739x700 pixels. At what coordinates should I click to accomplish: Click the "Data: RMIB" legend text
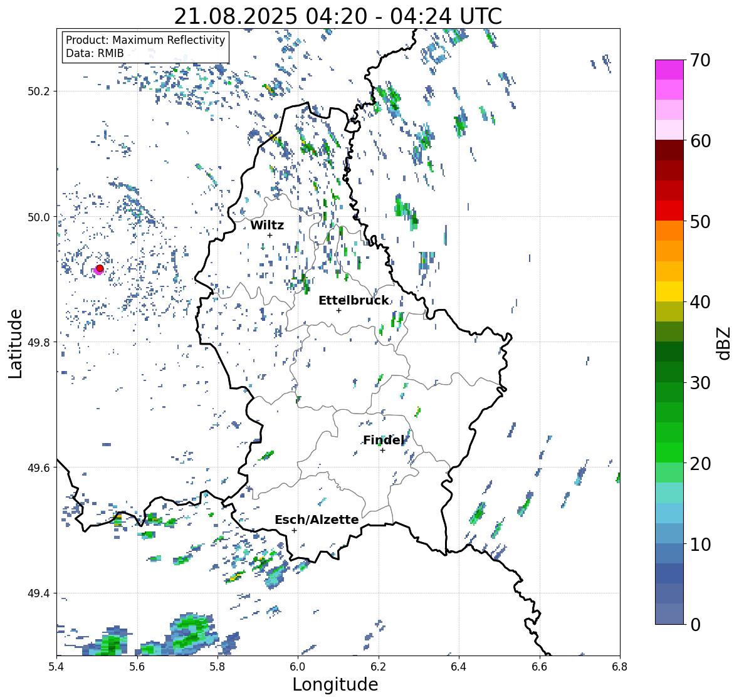point(95,53)
